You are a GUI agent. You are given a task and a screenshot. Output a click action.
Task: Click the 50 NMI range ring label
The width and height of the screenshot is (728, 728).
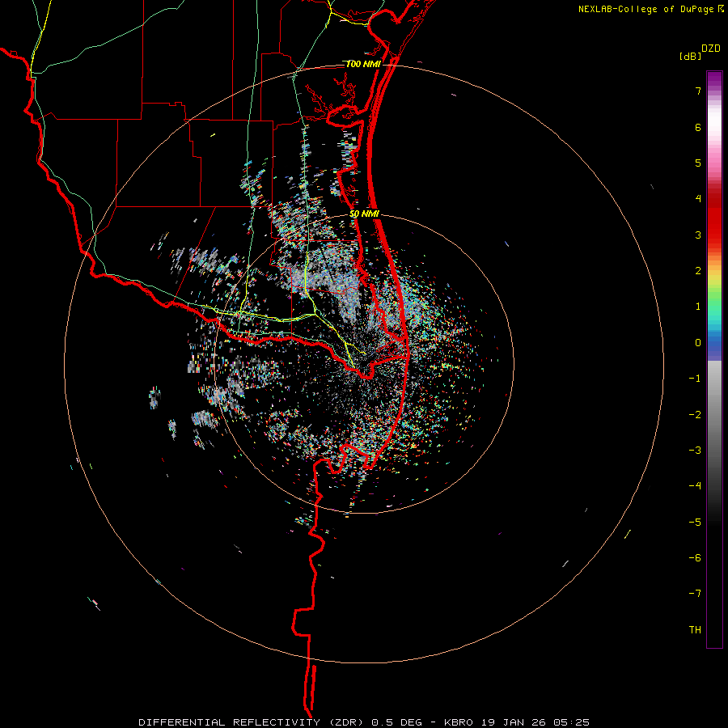click(364, 214)
